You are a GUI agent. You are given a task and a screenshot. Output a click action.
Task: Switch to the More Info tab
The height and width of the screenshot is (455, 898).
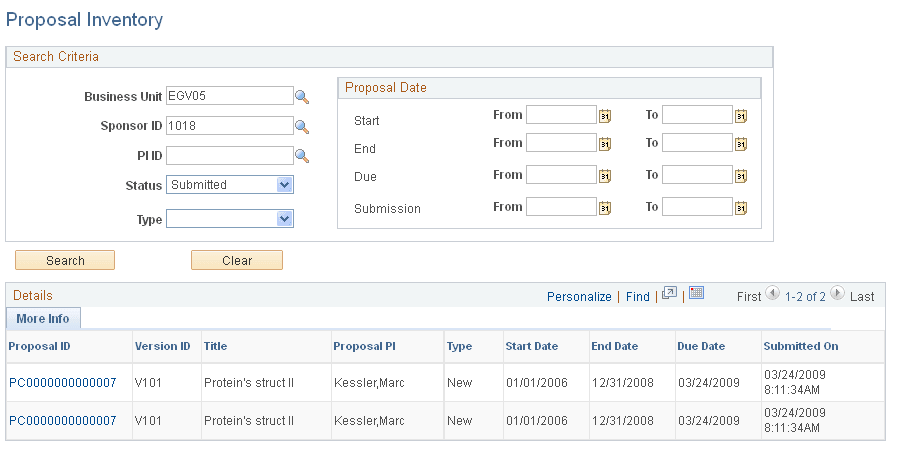pos(43,319)
